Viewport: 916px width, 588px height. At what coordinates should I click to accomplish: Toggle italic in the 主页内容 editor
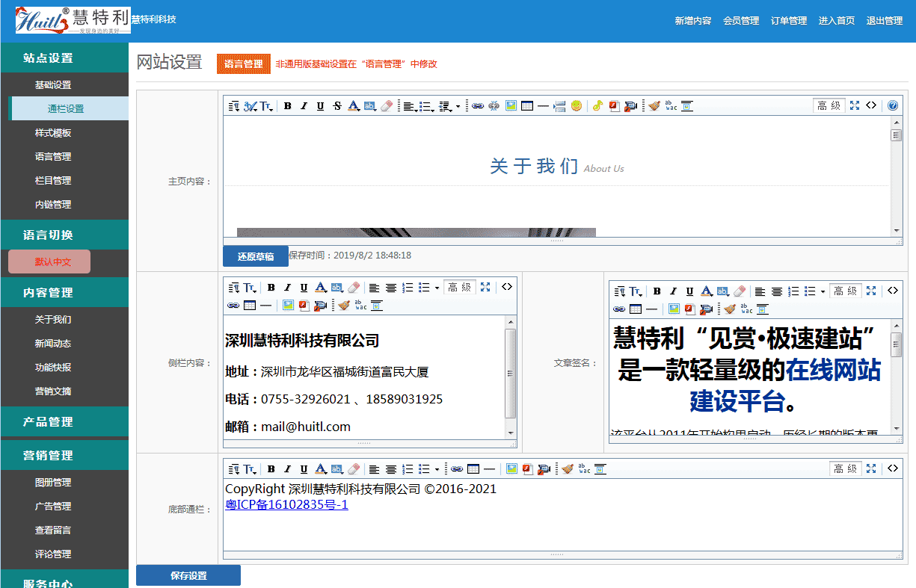(x=304, y=106)
